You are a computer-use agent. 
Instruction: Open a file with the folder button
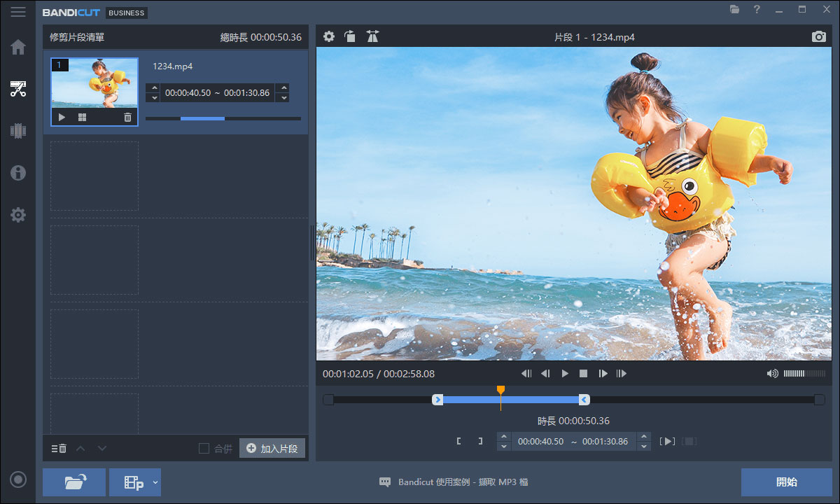(x=74, y=482)
